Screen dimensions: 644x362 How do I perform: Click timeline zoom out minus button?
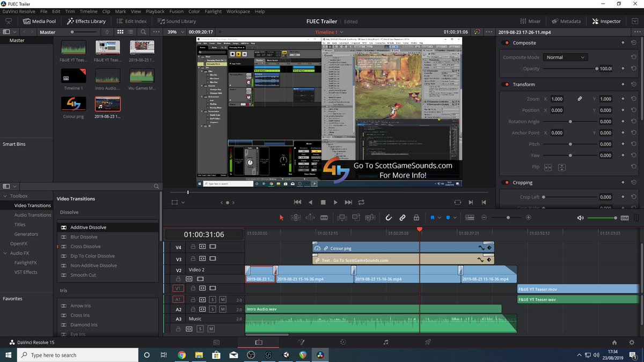pos(484,217)
